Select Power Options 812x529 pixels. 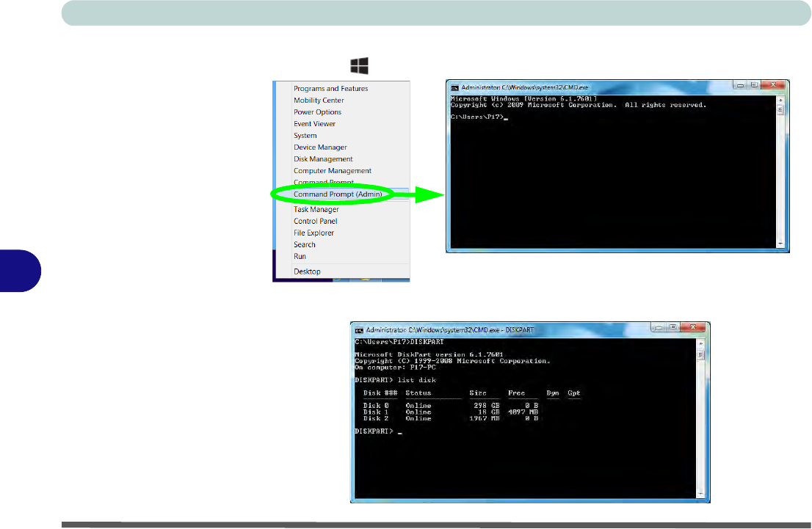(317, 112)
